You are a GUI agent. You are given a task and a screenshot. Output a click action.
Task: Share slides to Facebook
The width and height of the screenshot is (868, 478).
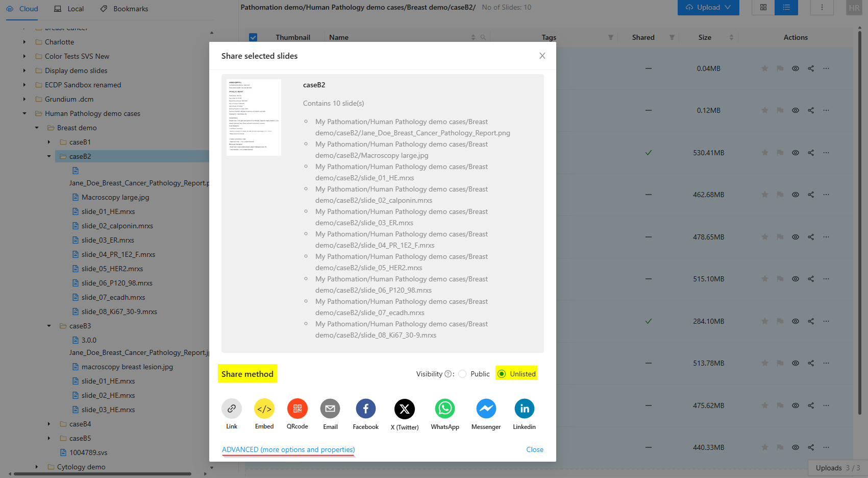tap(366, 409)
